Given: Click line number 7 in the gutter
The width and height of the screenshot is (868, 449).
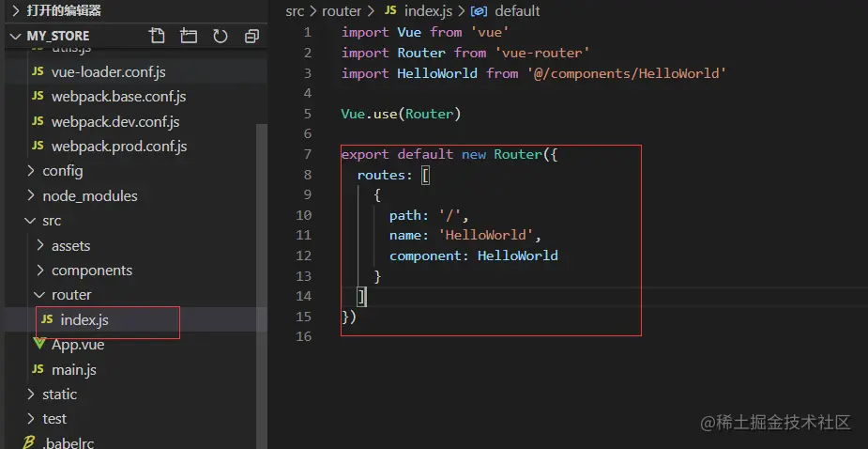Looking at the screenshot, I should (x=308, y=154).
